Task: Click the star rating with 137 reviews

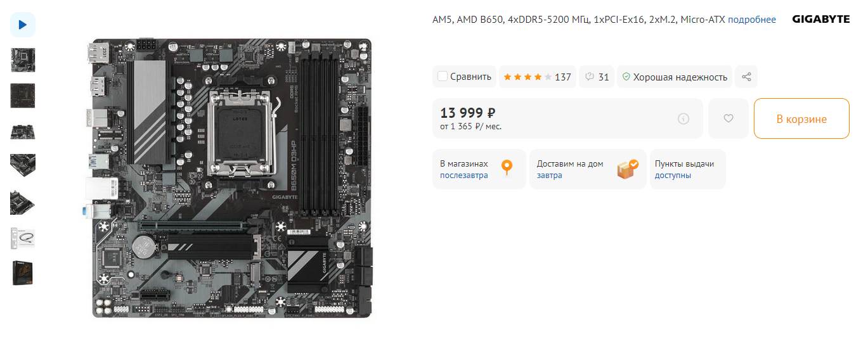Action: tap(538, 77)
